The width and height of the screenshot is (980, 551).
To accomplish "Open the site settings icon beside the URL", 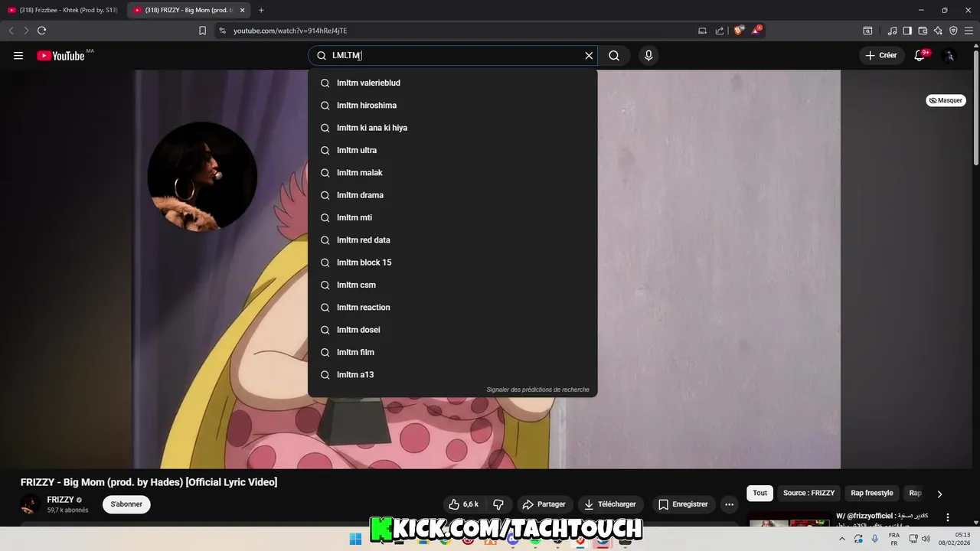I will [222, 31].
